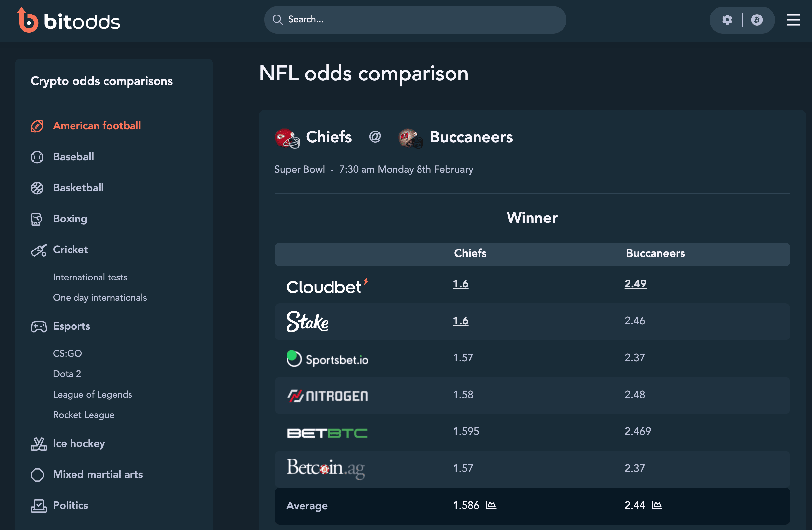This screenshot has width=812, height=530.
Task: Select American football in sidebar
Action: [x=97, y=126]
